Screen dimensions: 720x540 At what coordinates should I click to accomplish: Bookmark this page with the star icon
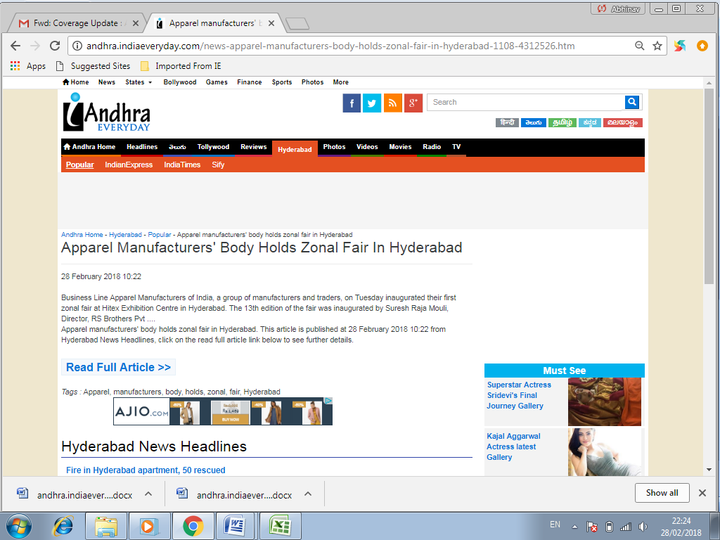[x=657, y=45]
